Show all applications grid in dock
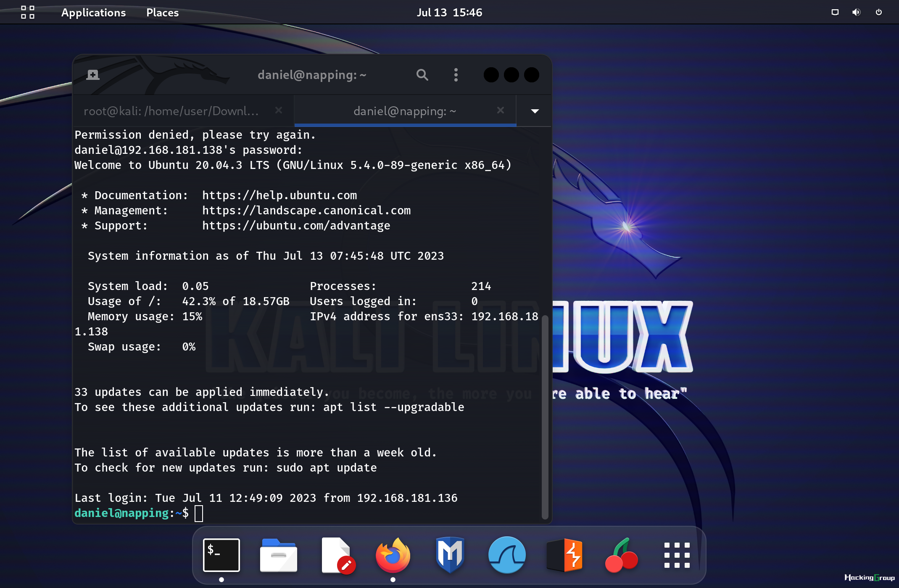This screenshot has height=588, width=899. tap(677, 555)
